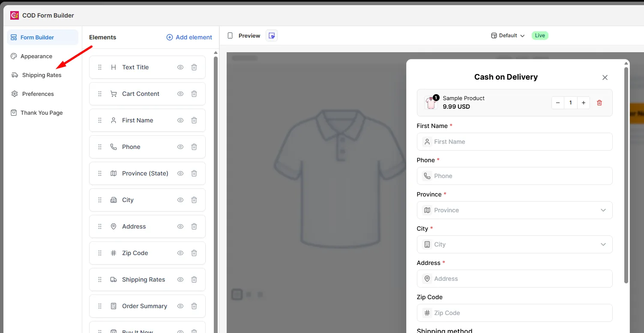Grab the Zip Code drag handle
The image size is (644, 333).
pyautogui.click(x=100, y=253)
